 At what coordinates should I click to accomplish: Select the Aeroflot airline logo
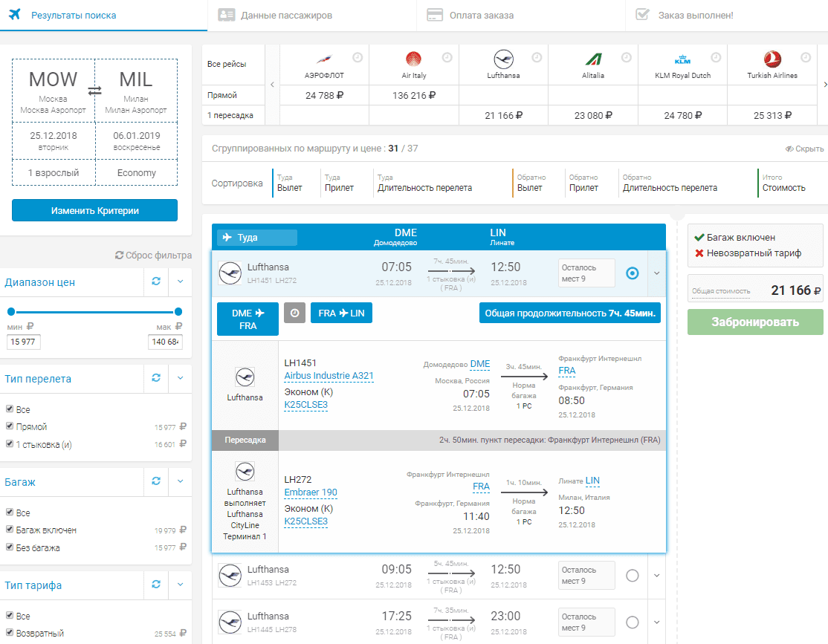pos(324,58)
